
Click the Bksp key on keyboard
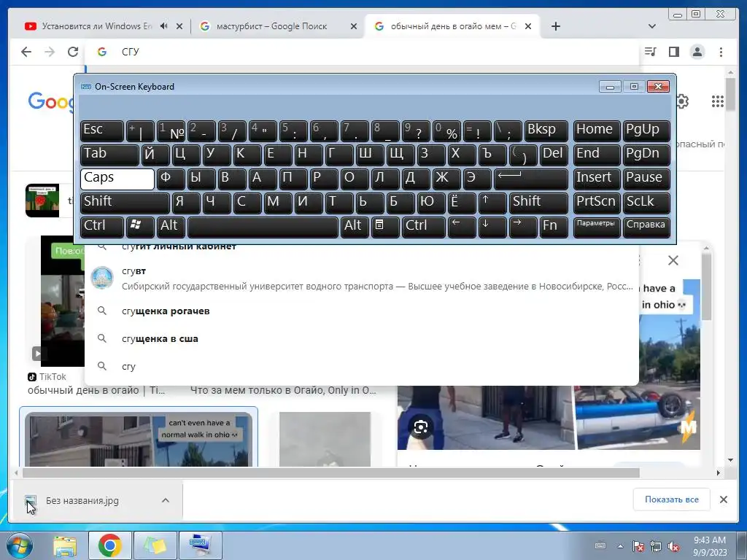(546, 131)
